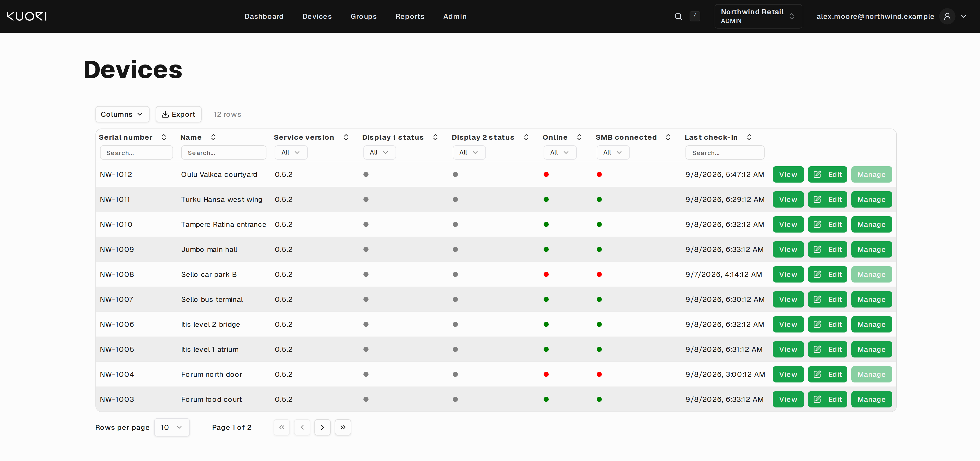
Task: Go to Dashboard
Action: pos(264,16)
